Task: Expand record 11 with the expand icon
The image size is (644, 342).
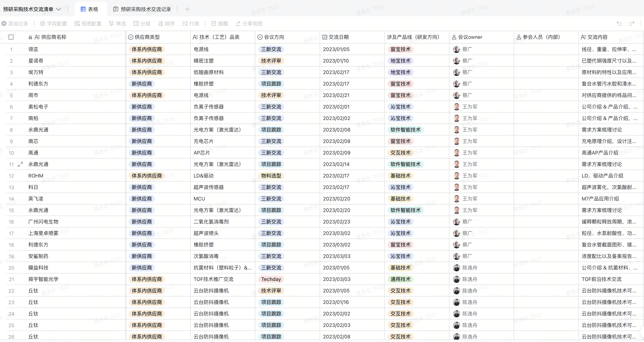Action: 21,164
